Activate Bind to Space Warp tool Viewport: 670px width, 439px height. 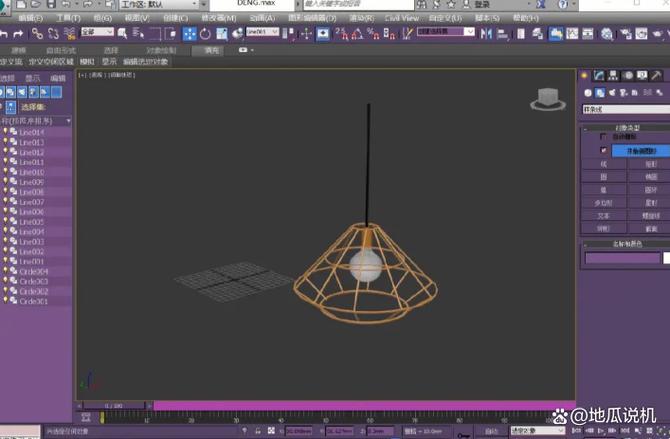pyautogui.click(x=69, y=33)
